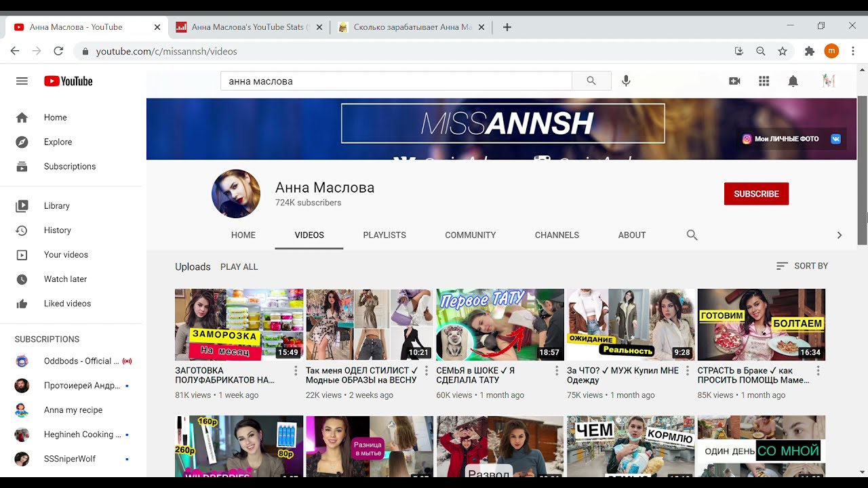Screen dimensions: 868x488
Task: Open the Chrome three-dot menu
Action: tap(852, 51)
